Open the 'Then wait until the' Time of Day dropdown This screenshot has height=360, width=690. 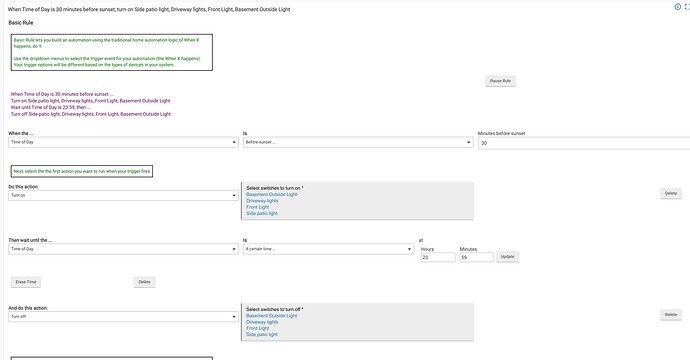point(123,249)
